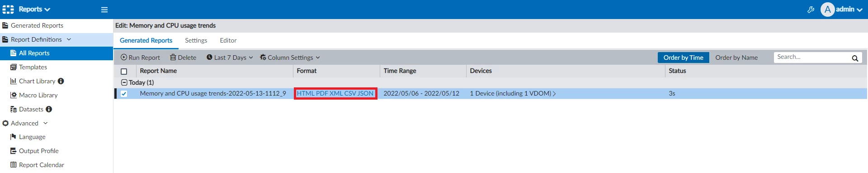Sort by Status column header
The image size is (868, 173).
click(677, 71)
